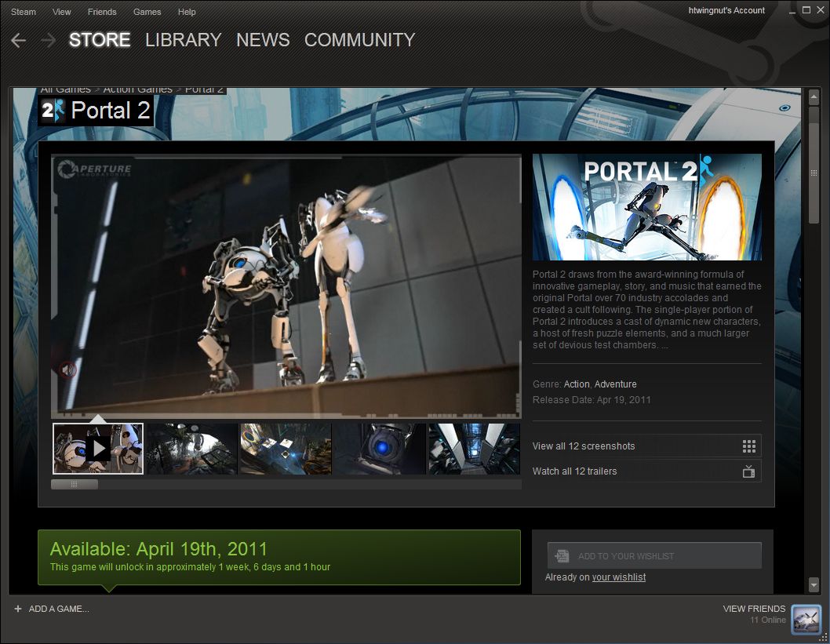
Task: Click the page scroll up arrow
Action: 814,96
